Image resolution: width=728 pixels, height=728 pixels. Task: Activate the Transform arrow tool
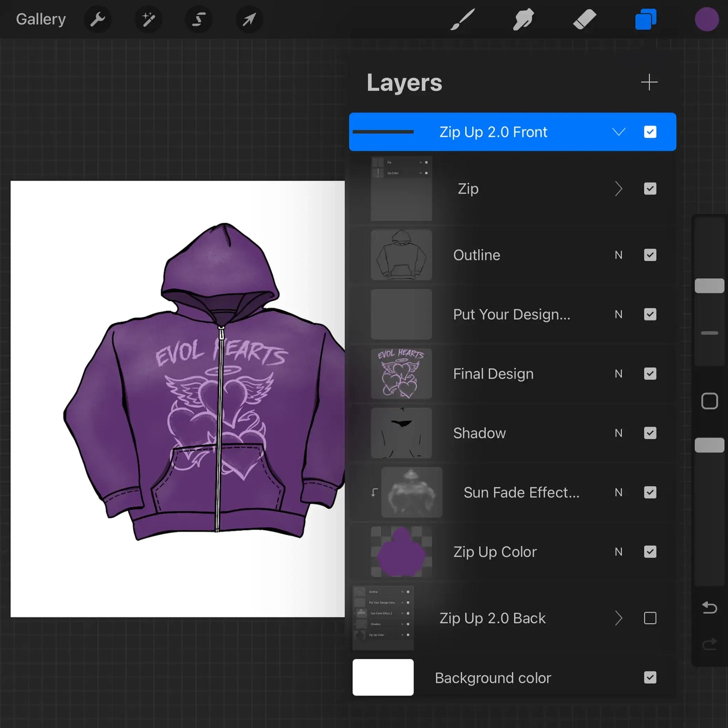pyautogui.click(x=248, y=19)
